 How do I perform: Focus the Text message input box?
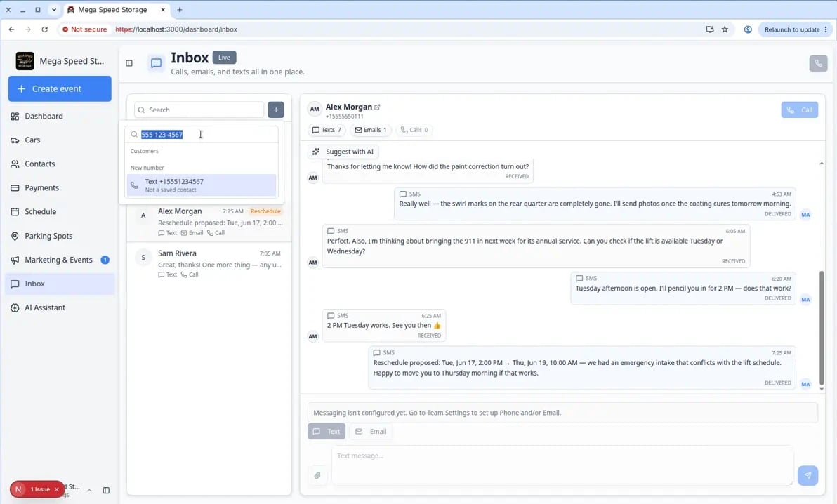(x=562, y=465)
